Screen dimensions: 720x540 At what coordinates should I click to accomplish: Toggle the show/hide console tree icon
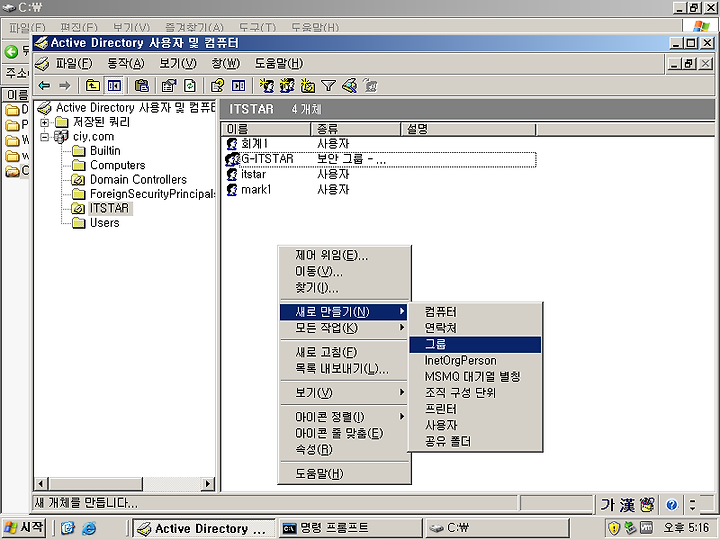[114, 85]
